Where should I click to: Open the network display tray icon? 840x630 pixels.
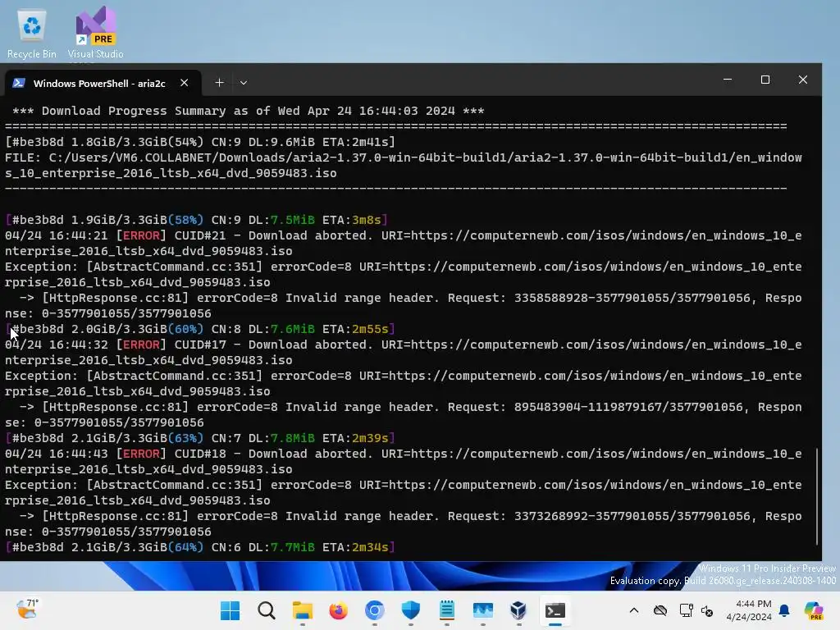tap(686, 610)
